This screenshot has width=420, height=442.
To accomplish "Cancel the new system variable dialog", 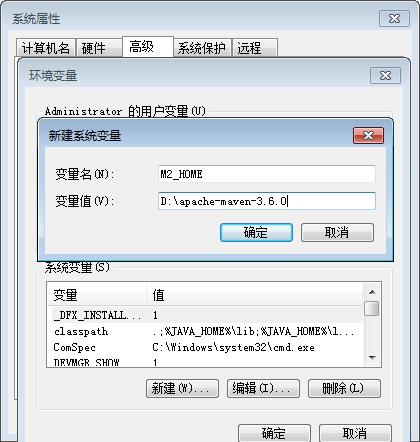I will 337,232.
